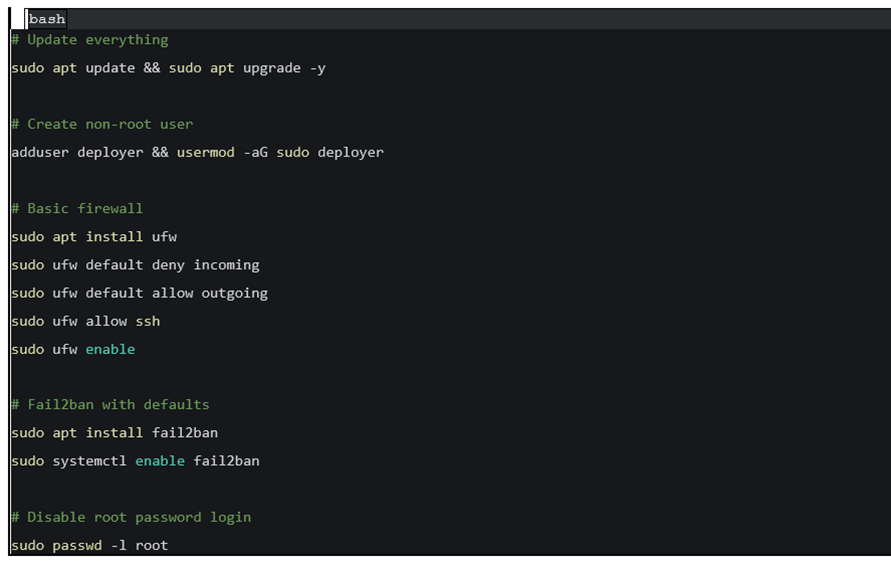Click the "sudo ufw allow ssh" line
This screenshot has width=891, height=565.
tap(85, 321)
